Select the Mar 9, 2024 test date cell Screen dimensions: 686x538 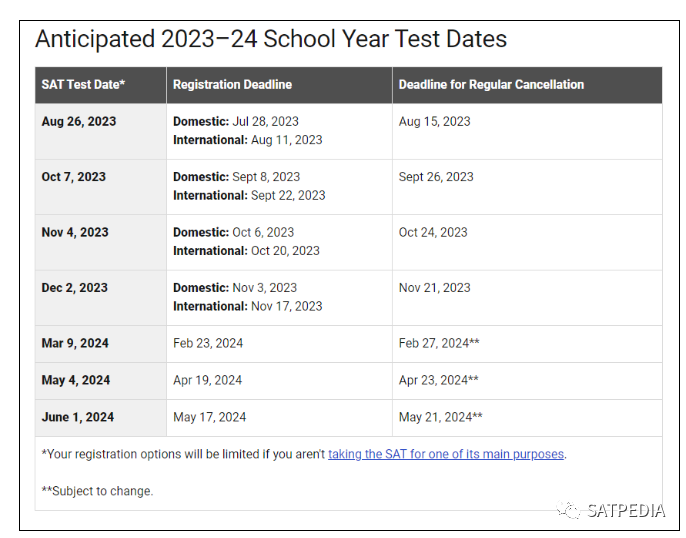pos(75,343)
